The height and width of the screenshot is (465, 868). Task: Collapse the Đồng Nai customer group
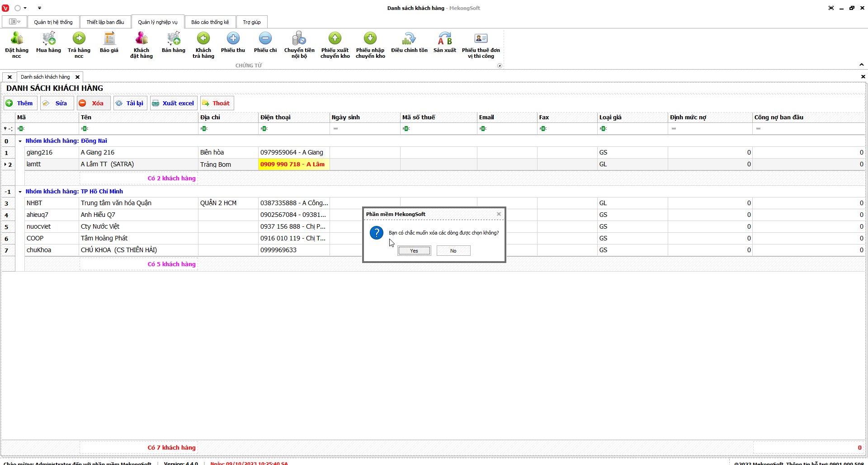click(x=20, y=141)
